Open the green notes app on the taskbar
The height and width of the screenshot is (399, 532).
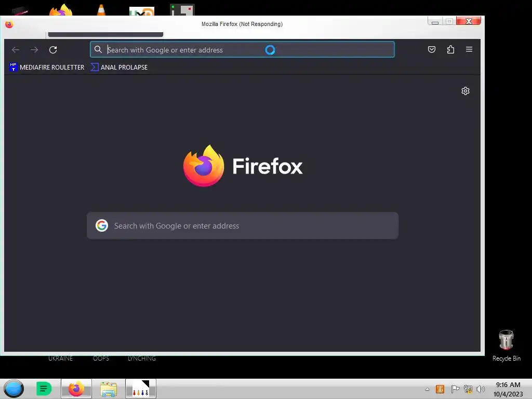(44, 389)
